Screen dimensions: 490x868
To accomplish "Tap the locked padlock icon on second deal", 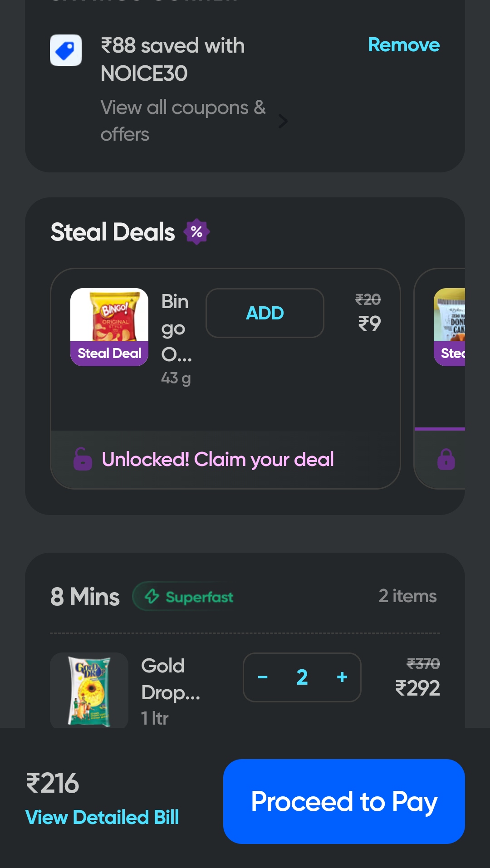I will [x=446, y=459].
